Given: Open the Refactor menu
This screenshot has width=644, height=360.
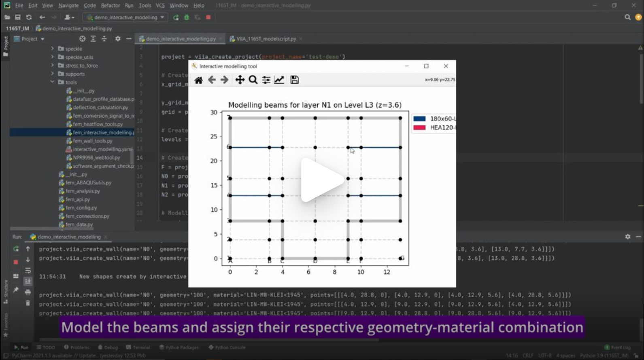Looking at the screenshot, I should tap(111, 6).
